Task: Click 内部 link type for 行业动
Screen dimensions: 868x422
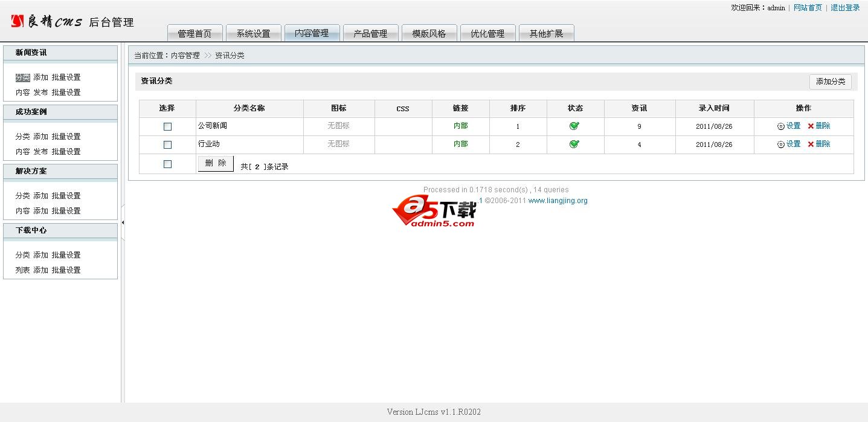Action: (461, 144)
